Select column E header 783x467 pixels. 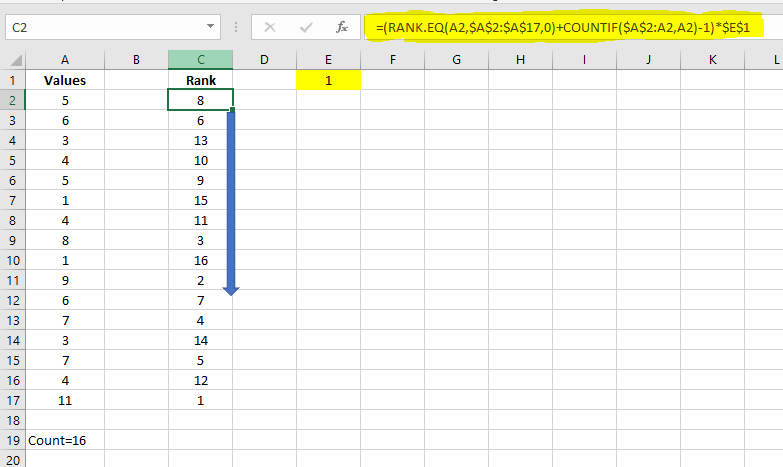pos(328,60)
